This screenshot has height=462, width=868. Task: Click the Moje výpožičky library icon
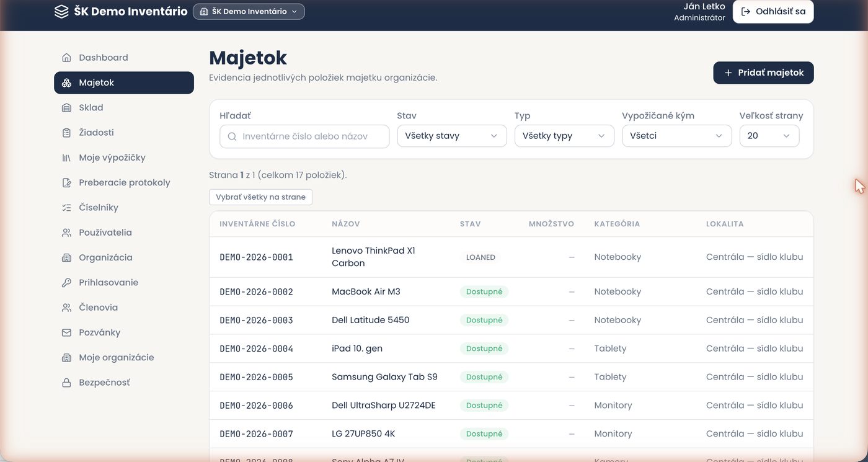pyautogui.click(x=66, y=158)
